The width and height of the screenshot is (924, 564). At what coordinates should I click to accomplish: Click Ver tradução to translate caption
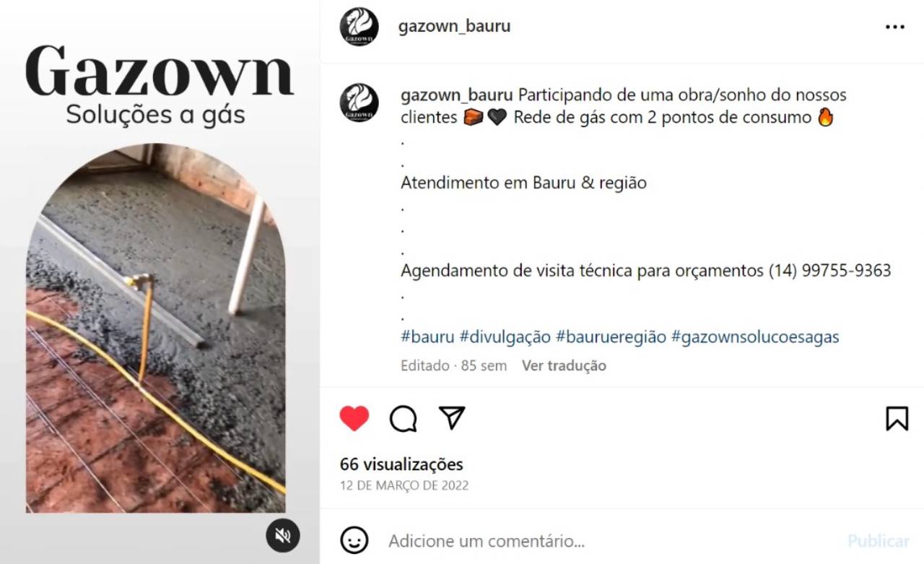tap(564, 365)
